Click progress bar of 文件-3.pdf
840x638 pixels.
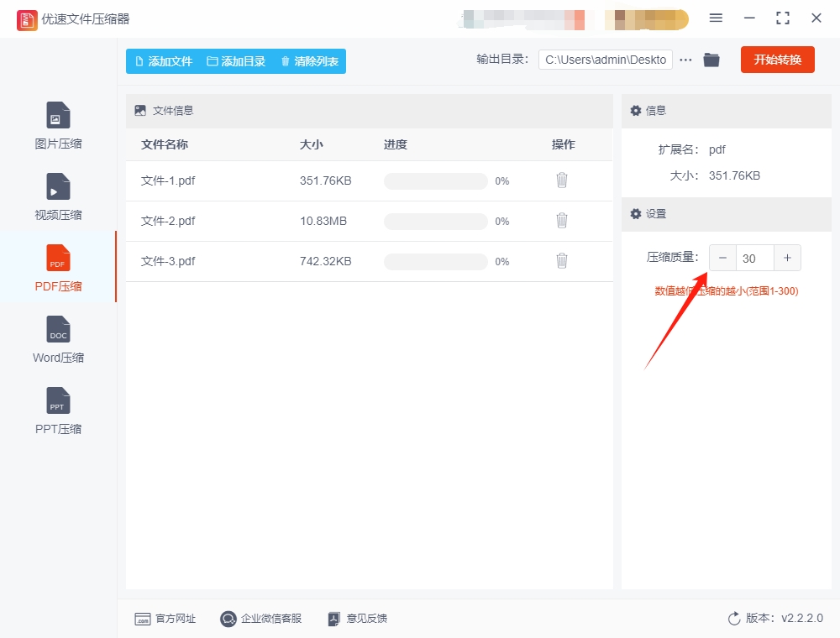pyautogui.click(x=435, y=261)
